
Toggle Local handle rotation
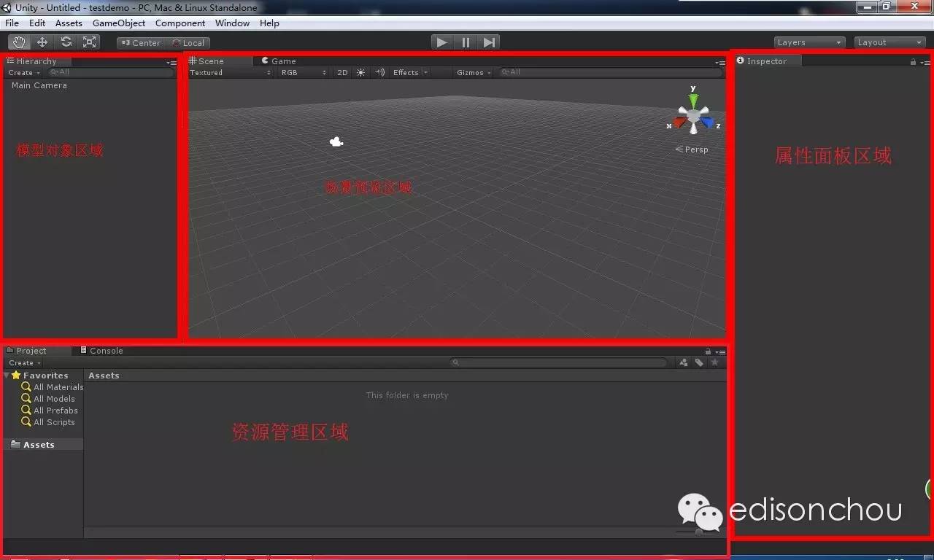pyautogui.click(x=188, y=43)
